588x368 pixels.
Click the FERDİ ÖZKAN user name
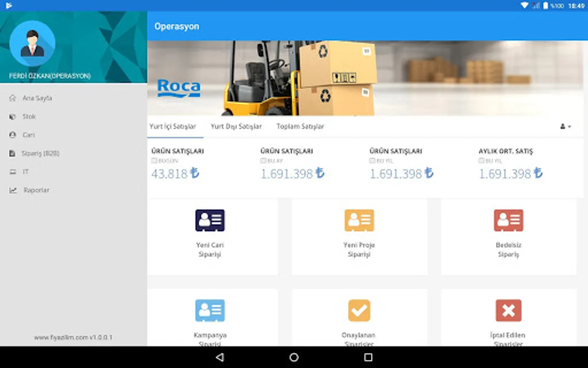click(50, 76)
